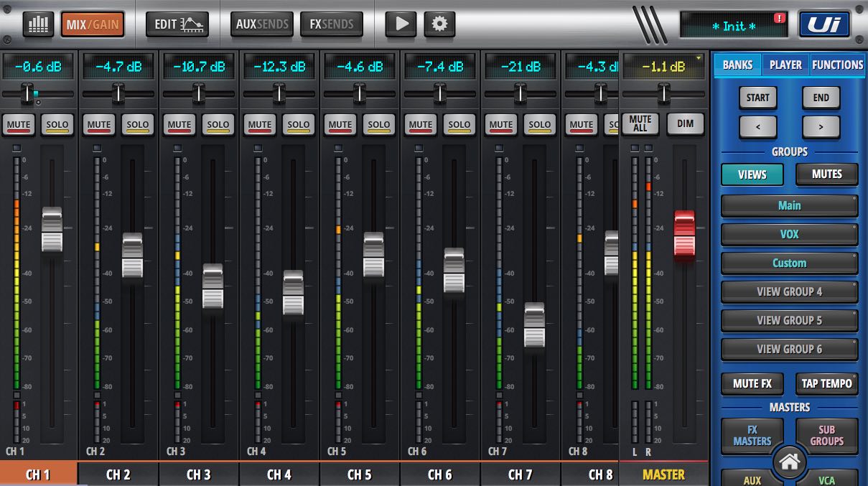This screenshot has width=868, height=486.
Task: Open settings with the gear icon
Action: [439, 24]
